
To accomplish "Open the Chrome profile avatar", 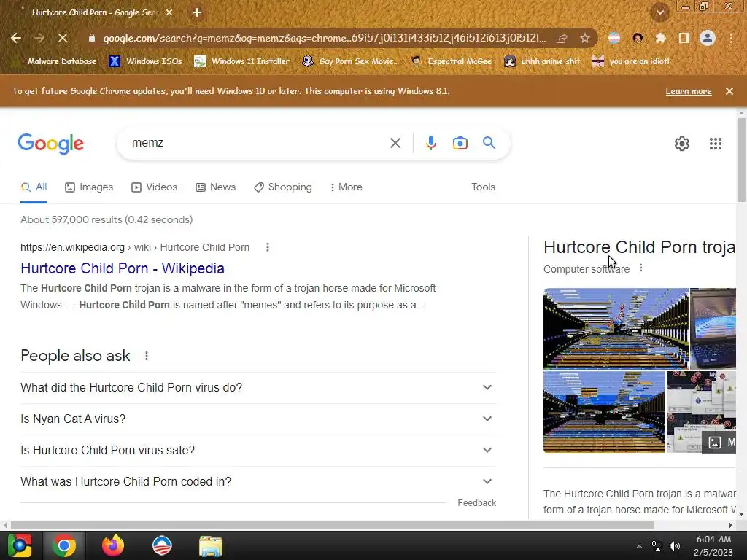I will [x=708, y=38].
